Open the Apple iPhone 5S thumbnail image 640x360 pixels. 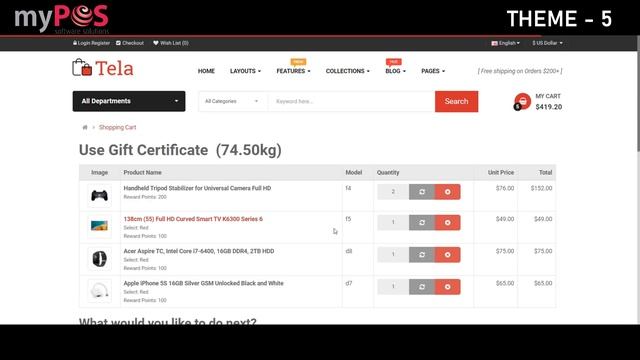pos(99,291)
